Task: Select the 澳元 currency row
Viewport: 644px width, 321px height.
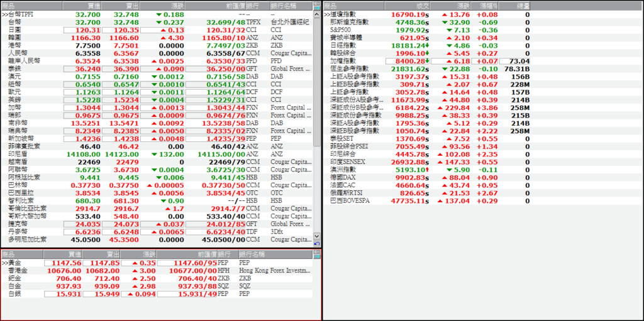Action: click(157, 77)
